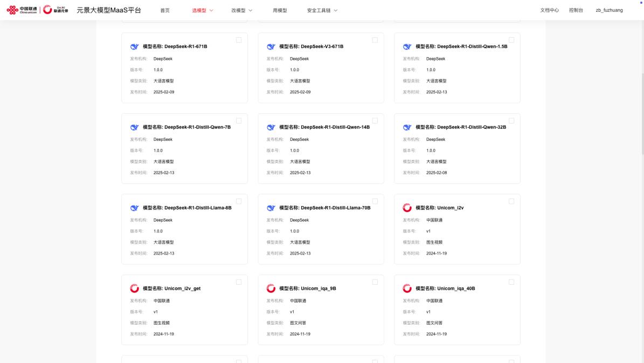Click Unicom_i2v red swirl icon
Viewport: 644px width, 363px height.
tap(407, 208)
